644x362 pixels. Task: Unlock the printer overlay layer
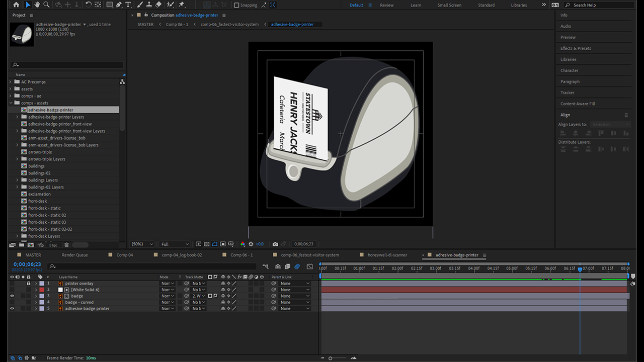28,284
